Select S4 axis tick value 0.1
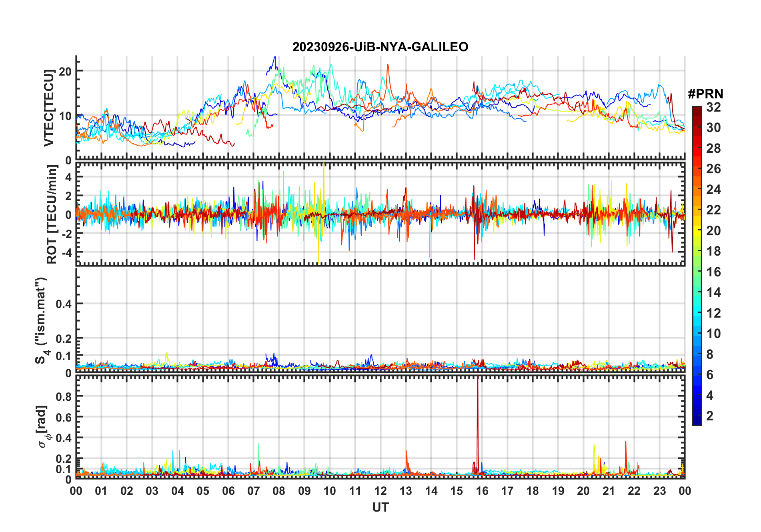Image resolution: width=761 pixels, height=532 pixels. coord(64,356)
